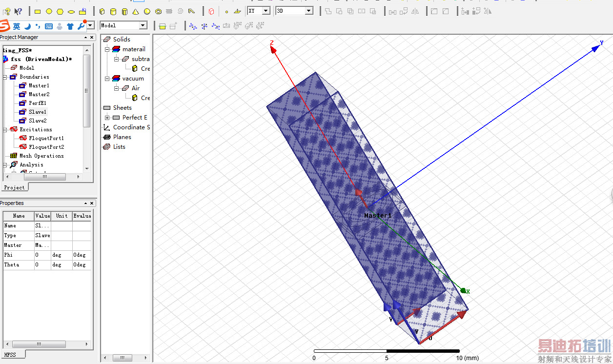Open the 3D movement mode dropdown
The width and height of the screenshot is (613, 364).
tap(309, 11)
